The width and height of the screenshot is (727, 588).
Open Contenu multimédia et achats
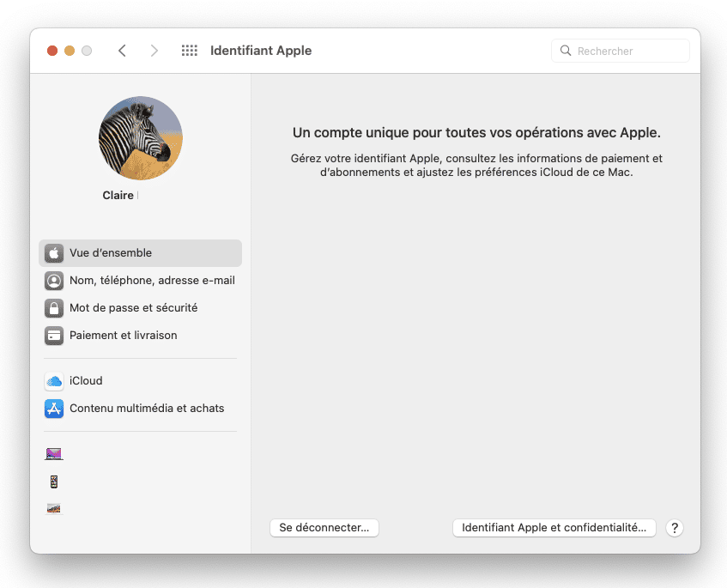tap(140, 408)
